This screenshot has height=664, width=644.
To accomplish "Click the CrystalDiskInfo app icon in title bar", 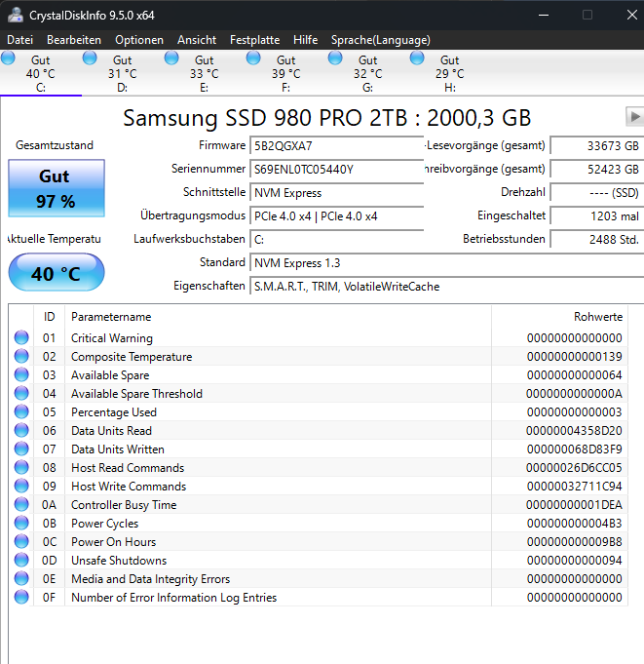I will point(16,15).
